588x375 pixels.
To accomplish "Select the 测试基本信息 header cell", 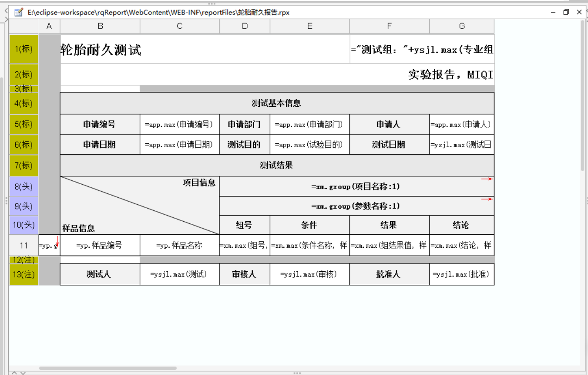I will (277, 103).
